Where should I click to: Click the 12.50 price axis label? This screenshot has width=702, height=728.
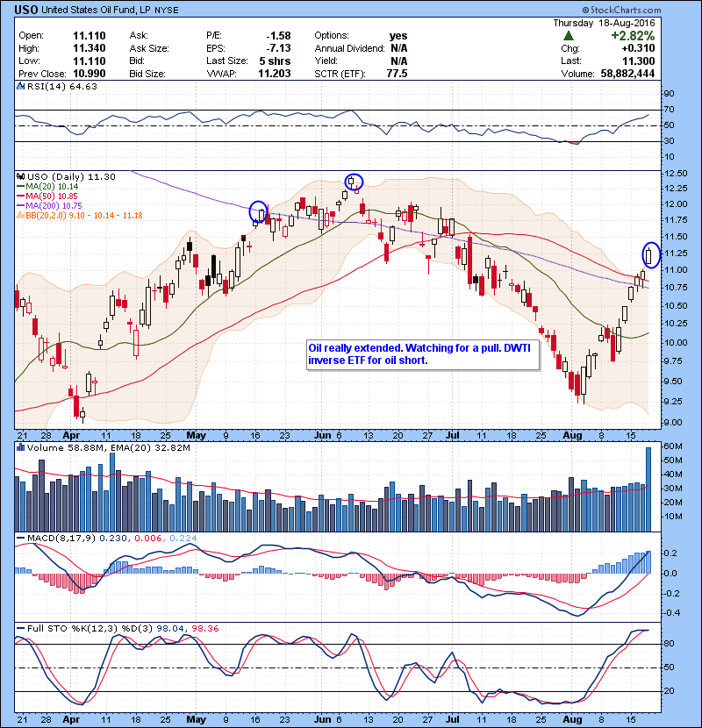click(x=676, y=173)
